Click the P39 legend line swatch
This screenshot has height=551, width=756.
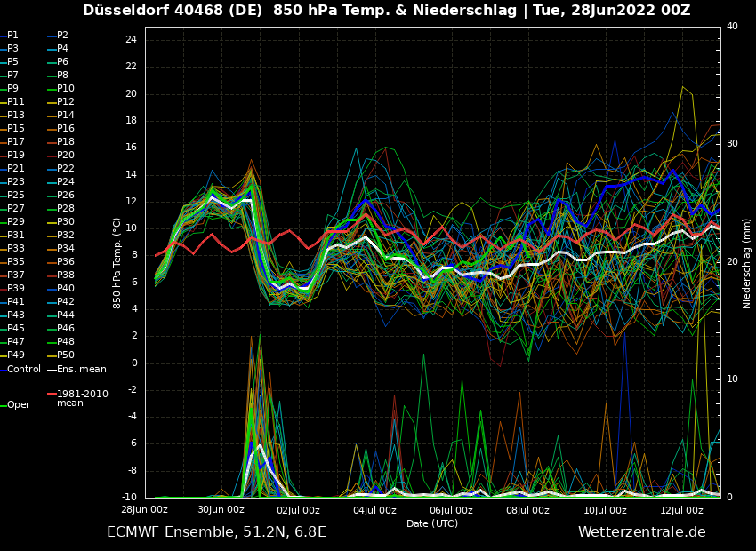click(x=3, y=289)
